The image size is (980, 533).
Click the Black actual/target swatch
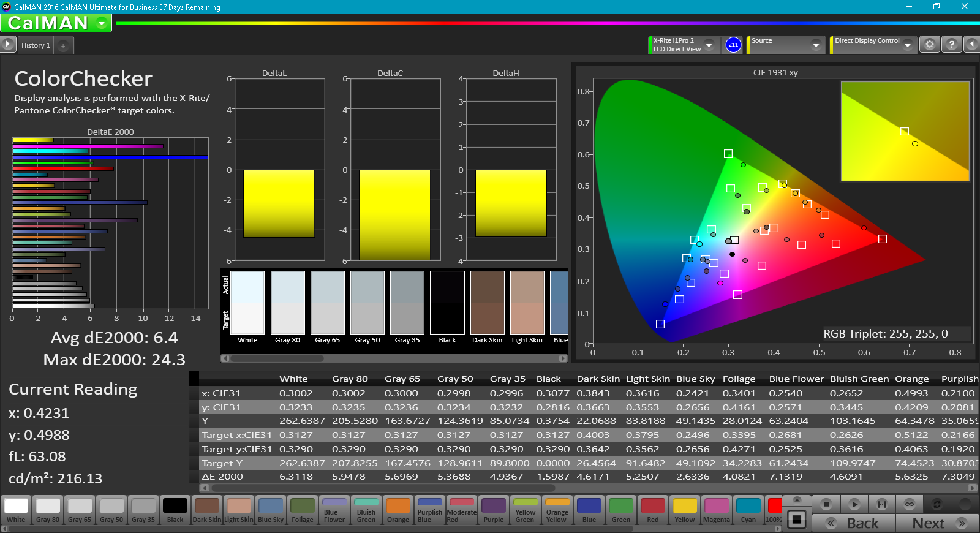click(x=447, y=302)
